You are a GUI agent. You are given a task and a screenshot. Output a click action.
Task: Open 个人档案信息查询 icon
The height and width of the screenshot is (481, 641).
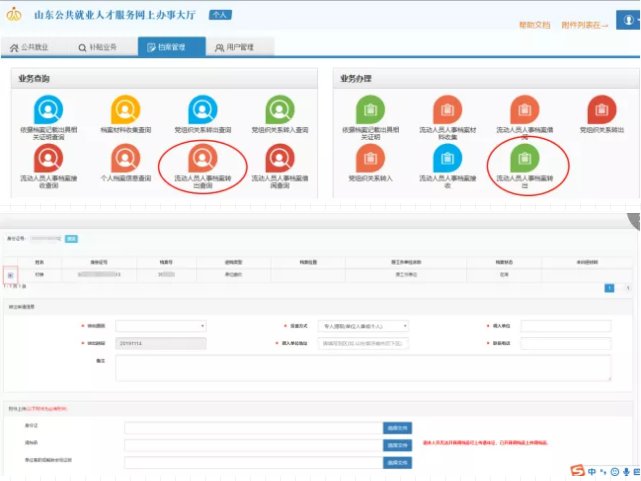[126, 160]
